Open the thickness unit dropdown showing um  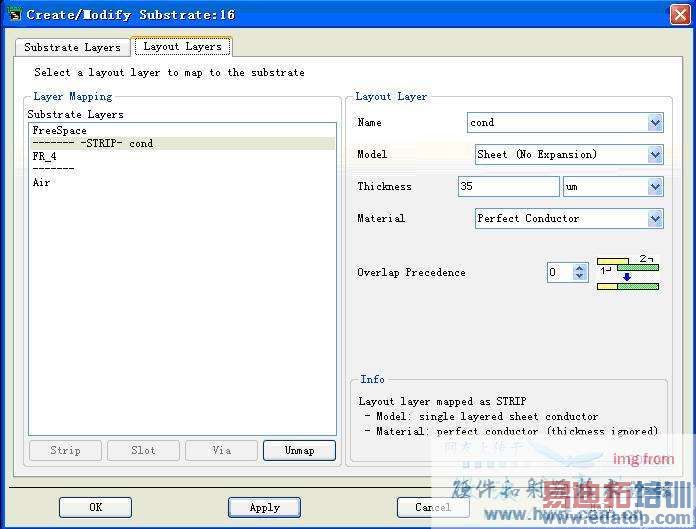click(613, 187)
